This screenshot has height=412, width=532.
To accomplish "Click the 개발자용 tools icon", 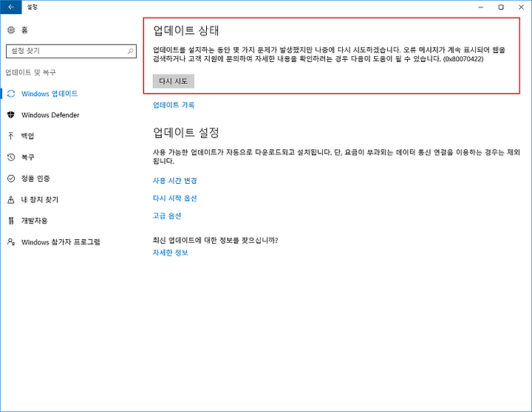I will tap(11, 221).
